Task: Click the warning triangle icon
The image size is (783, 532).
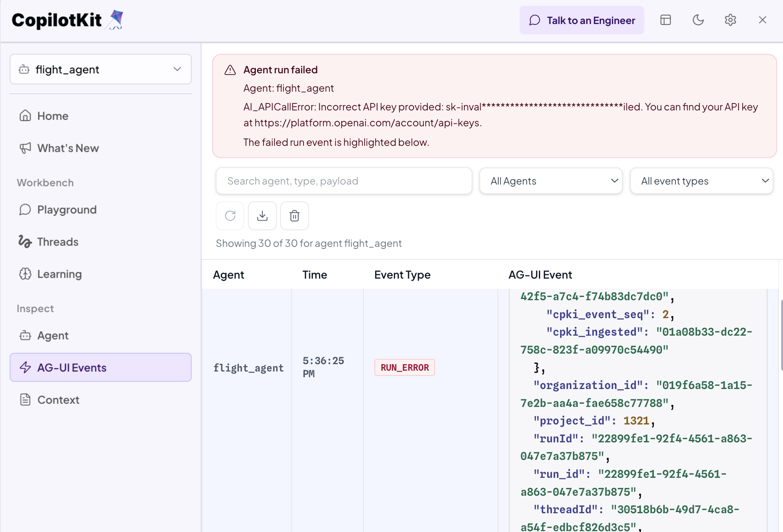Action: 230,70
